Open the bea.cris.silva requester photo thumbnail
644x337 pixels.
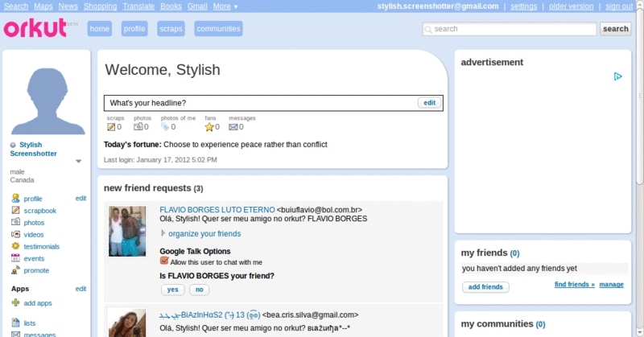pyautogui.click(x=127, y=323)
